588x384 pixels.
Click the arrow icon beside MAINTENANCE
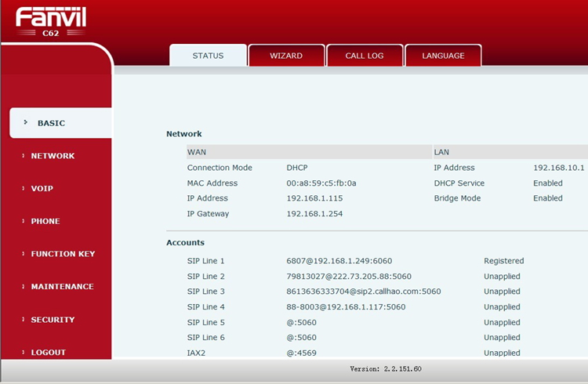24,287
